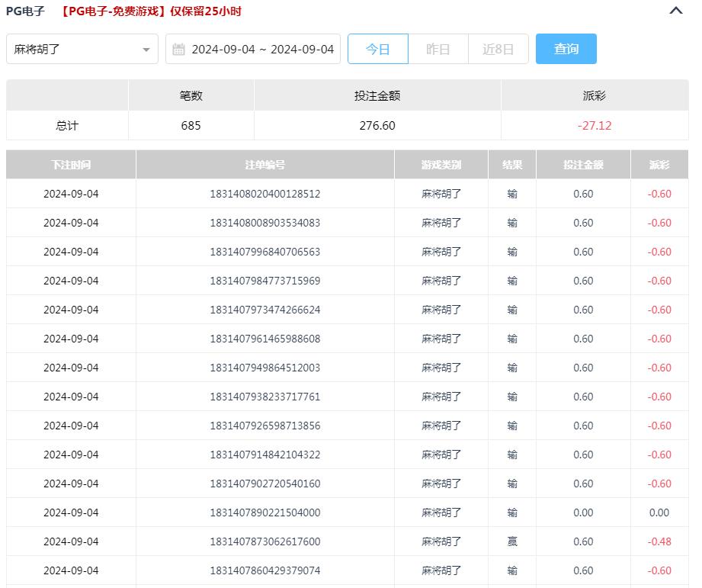Select the winning 赢 result row
Screen dimensions: 702x588
(512, 541)
